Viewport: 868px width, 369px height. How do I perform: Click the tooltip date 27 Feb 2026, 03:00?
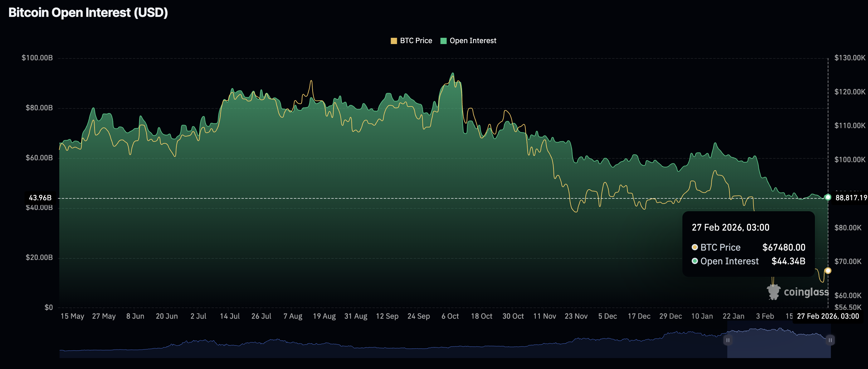pos(730,228)
